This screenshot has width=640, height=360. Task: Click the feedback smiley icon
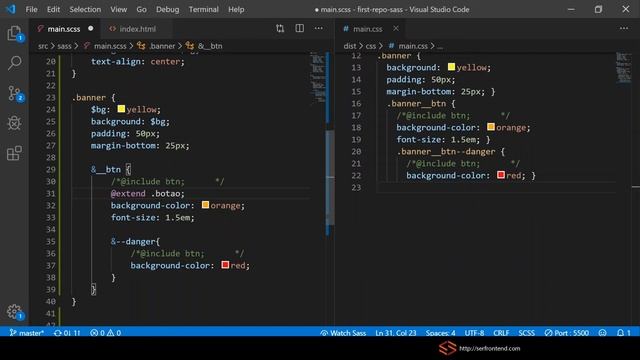click(x=602, y=333)
